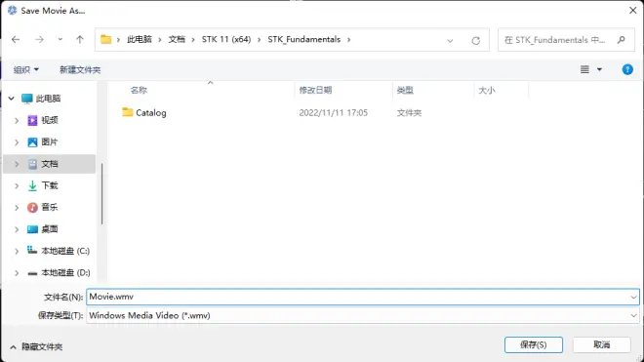This screenshot has height=362, width=644.
Task: Open the 组织 menu
Action: (x=26, y=70)
